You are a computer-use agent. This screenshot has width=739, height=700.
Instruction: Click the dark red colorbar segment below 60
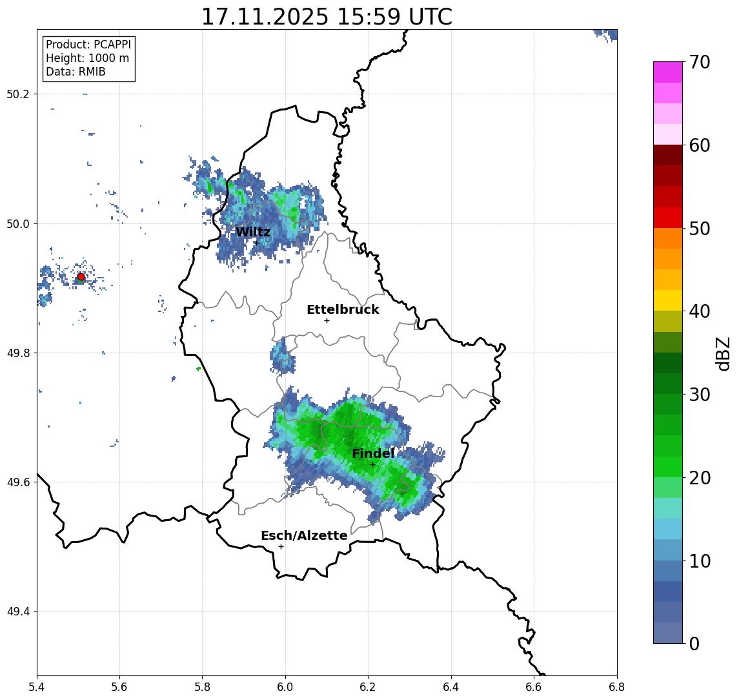(668, 155)
